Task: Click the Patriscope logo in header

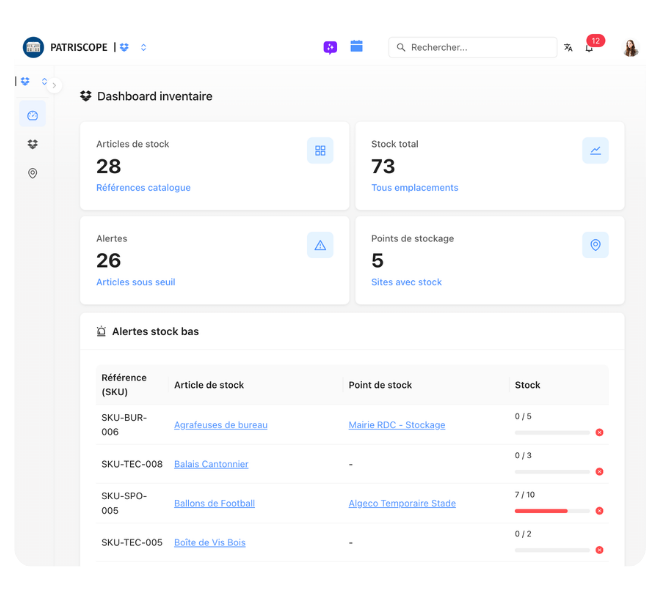Action: (x=33, y=47)
